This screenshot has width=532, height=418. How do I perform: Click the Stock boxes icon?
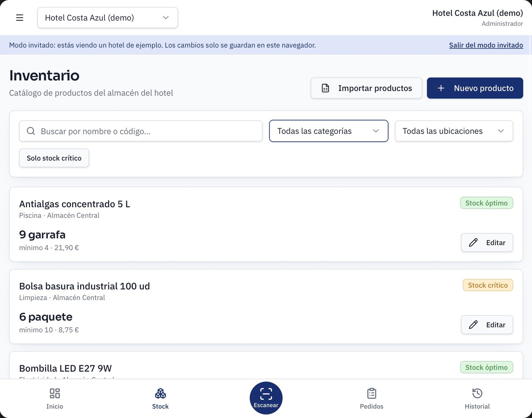click(x=160, y=393)
